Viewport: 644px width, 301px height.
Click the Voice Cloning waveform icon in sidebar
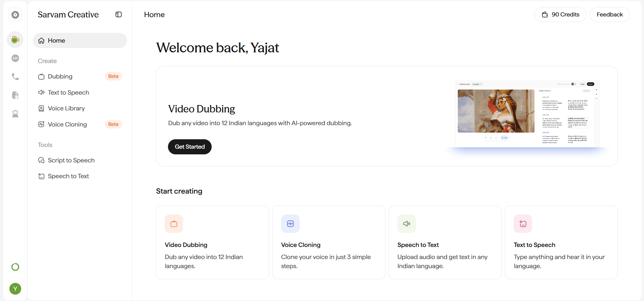click(x=41, y=124)
